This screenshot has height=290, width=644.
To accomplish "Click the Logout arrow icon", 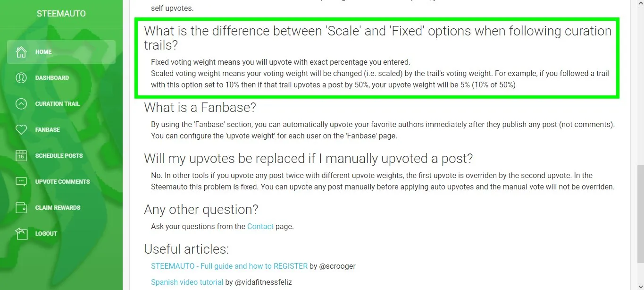I will pyautogui.click(x=21, y=234).
